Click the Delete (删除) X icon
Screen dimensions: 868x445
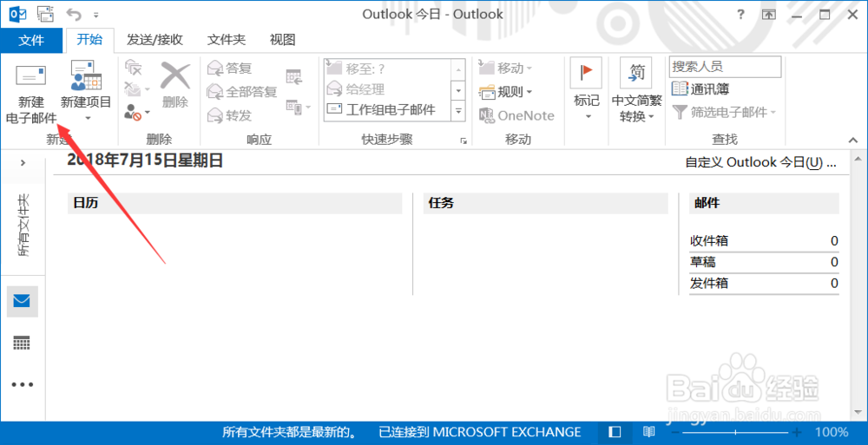pyautogui.click(x=175, y=84)
